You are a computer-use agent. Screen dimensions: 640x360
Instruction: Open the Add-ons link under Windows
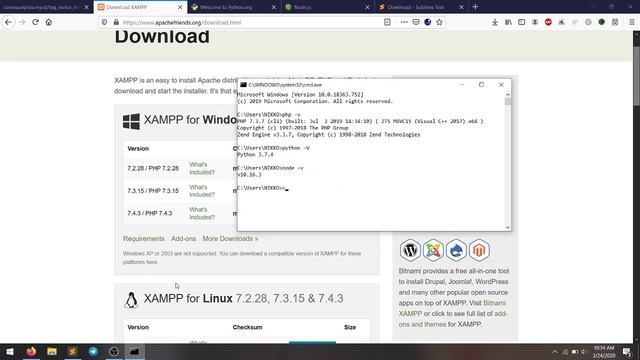[x=184, y=239]
